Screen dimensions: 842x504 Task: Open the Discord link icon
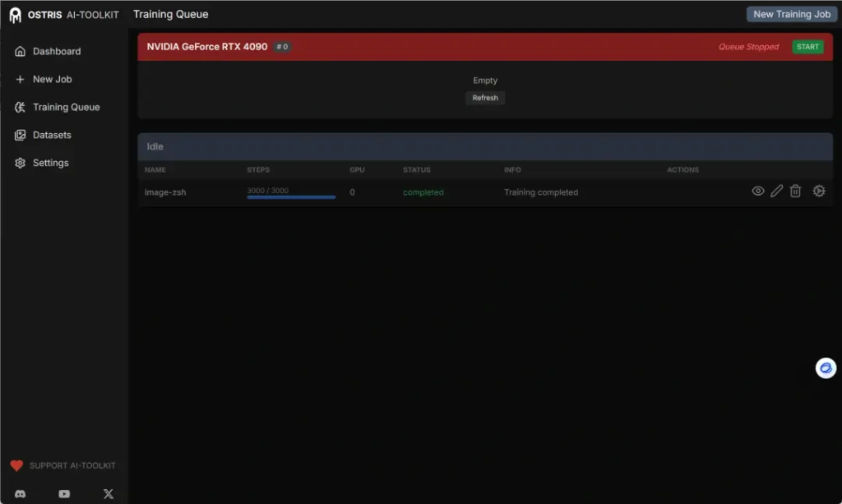click(x=21, y=493)
